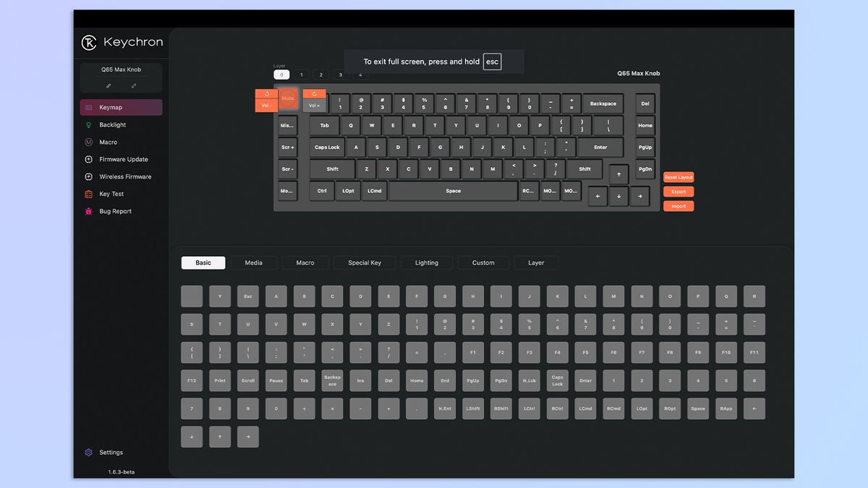The width and height of the screenshot is (868, 488).
Task: Switch to the Media tab
Action: [253, 262]
